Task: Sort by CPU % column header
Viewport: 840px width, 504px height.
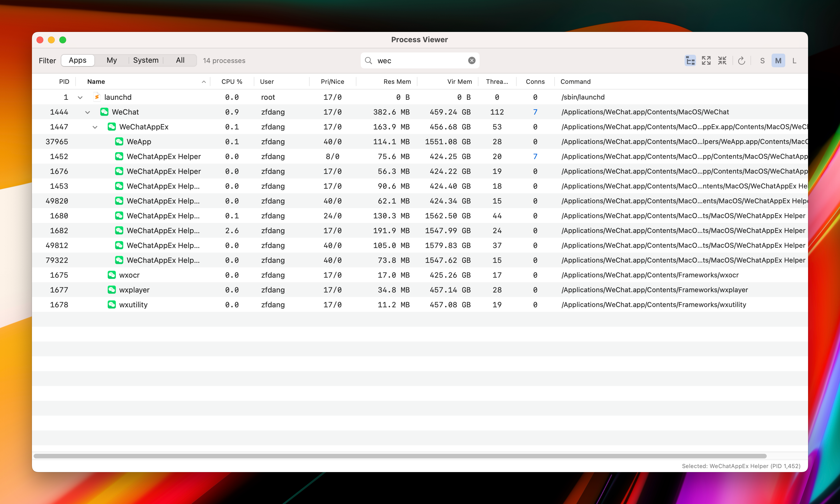Action: (232, 82)
